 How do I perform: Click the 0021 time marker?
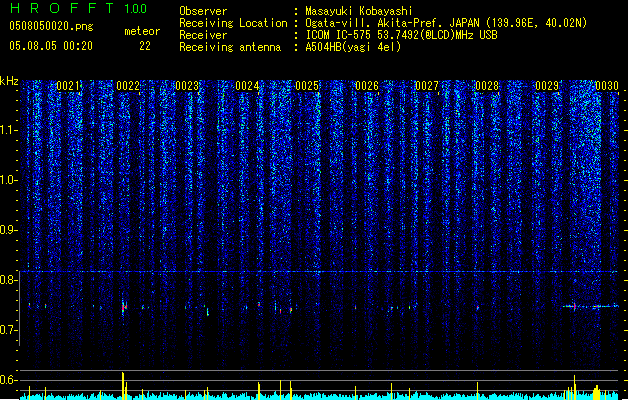click(x=68, y=86)
